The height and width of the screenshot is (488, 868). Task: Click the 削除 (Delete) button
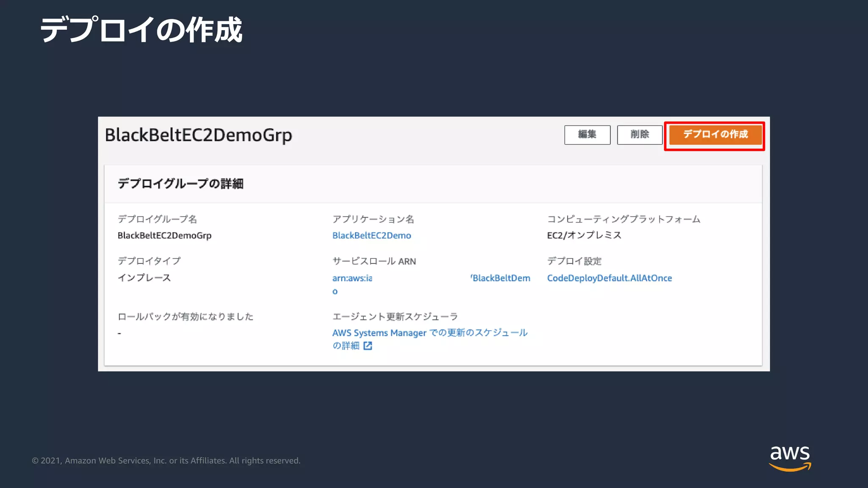(x=640, y=135)
